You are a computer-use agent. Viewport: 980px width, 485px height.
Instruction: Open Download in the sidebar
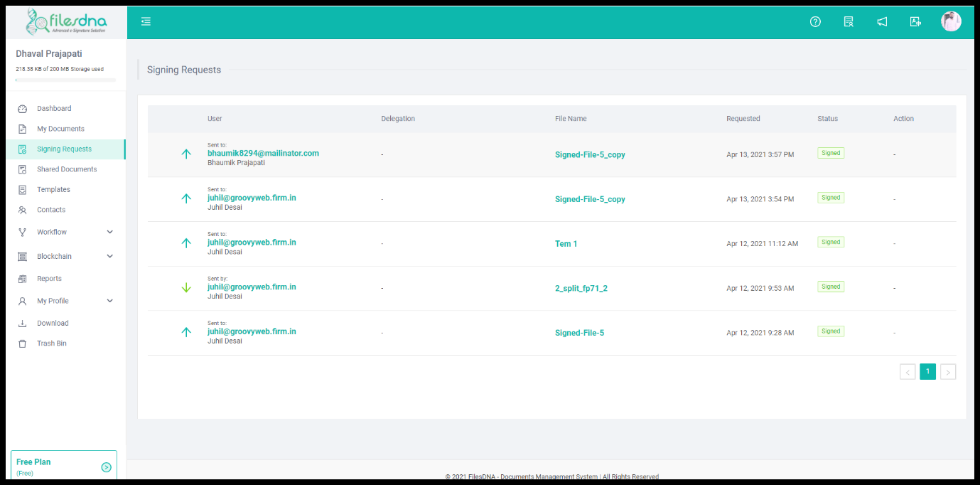click(x=53, y=323)
